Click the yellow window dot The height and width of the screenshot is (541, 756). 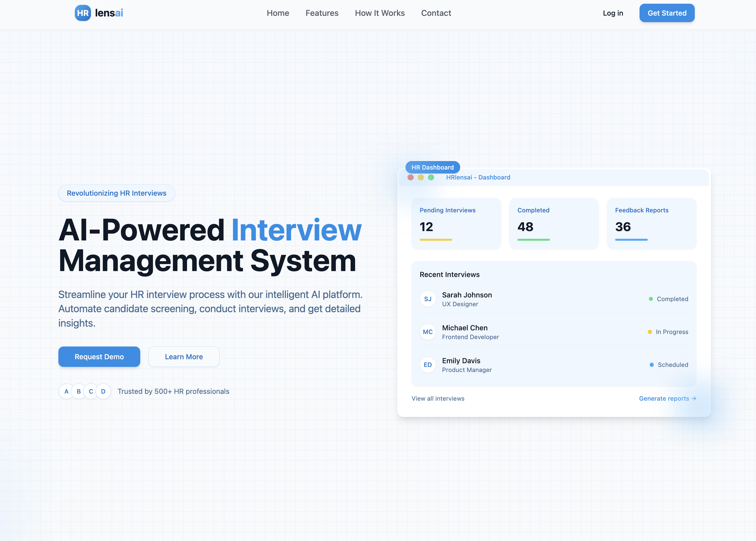tap(421, 177)
